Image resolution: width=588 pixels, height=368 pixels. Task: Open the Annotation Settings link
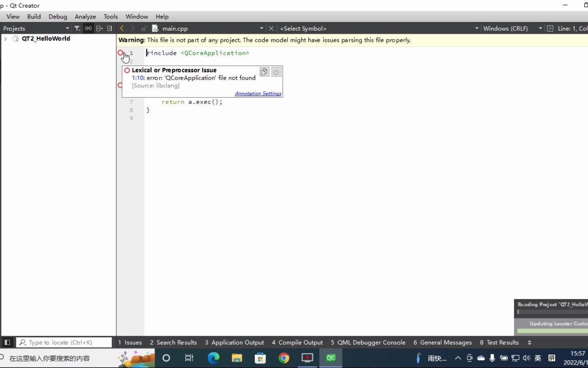[x=258, y=93]
